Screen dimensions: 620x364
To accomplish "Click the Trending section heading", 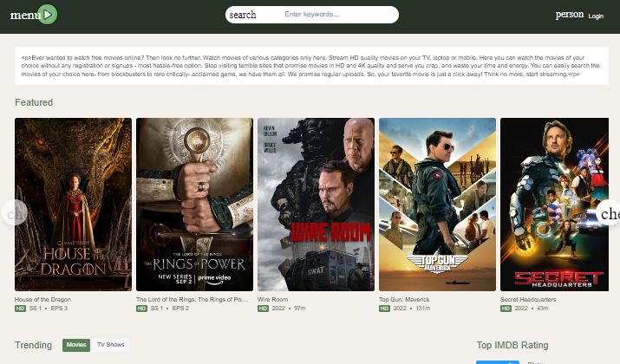I will [x=33, y=345].
